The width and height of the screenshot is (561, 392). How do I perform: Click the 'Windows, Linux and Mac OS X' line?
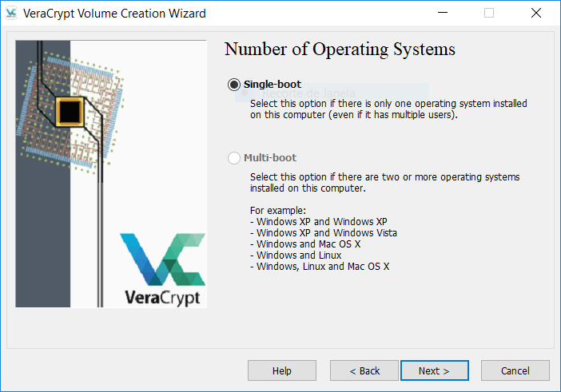coord(320,267)
